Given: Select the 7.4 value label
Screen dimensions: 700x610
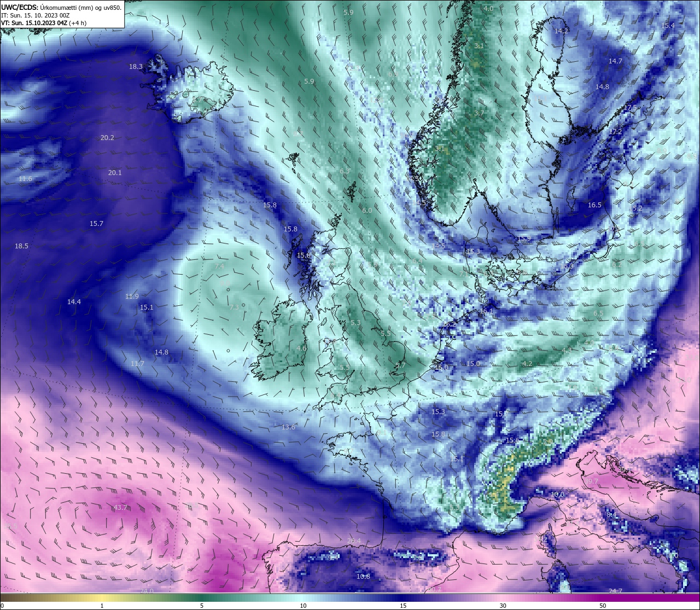Looking at the screenshot, I should (x=219, y=266).
